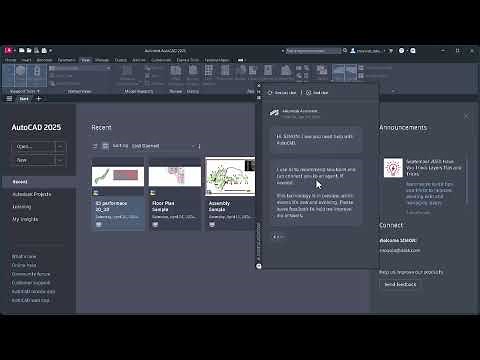
Task: Select the Manage ribbon tab
Action: tap(102, 60)
